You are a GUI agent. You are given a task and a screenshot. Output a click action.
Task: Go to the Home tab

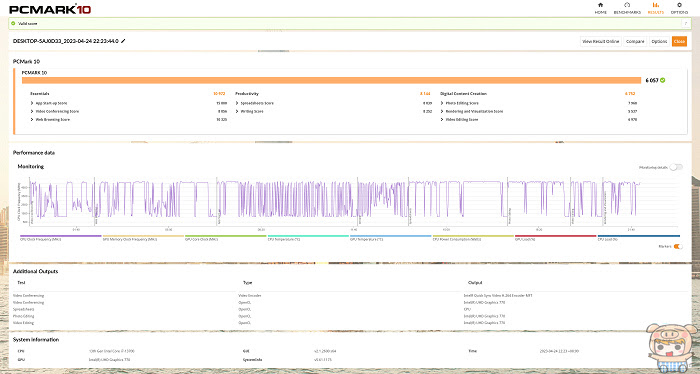pyautogui.click(x=600, y=8)
